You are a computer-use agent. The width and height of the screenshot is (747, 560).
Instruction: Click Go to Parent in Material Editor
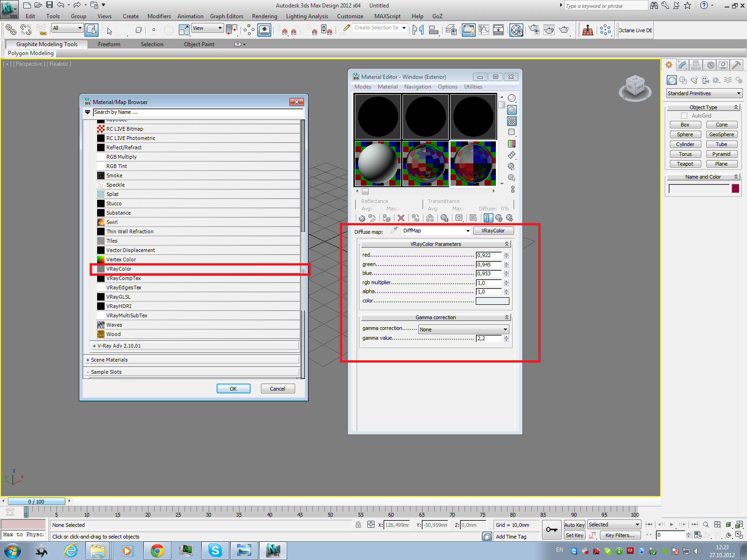pyautogui.click(x=499, y=218)
